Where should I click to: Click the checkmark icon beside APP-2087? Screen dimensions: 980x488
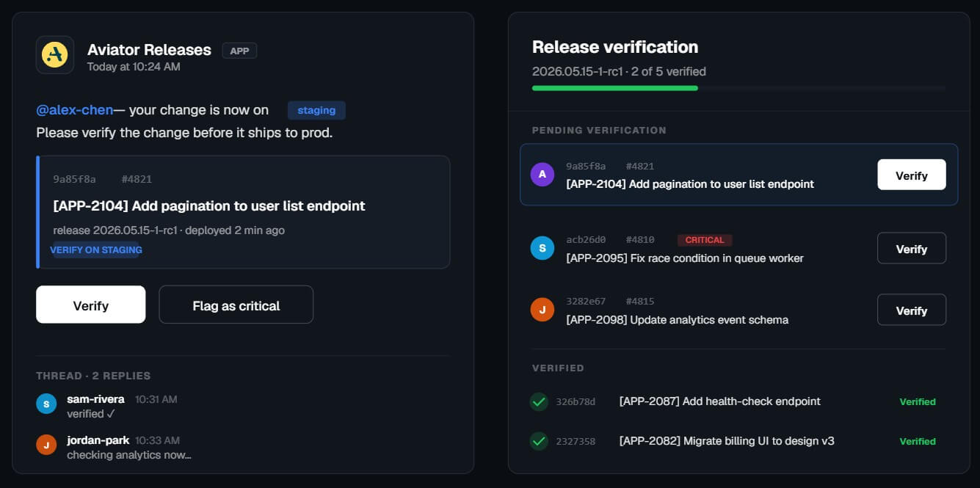(539, 401)
